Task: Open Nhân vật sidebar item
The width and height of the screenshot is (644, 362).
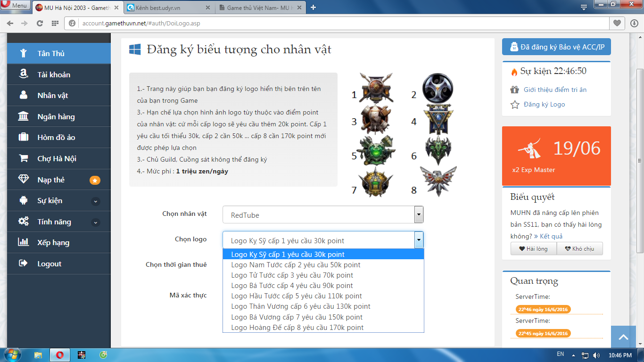Action: tap(59, 95)
